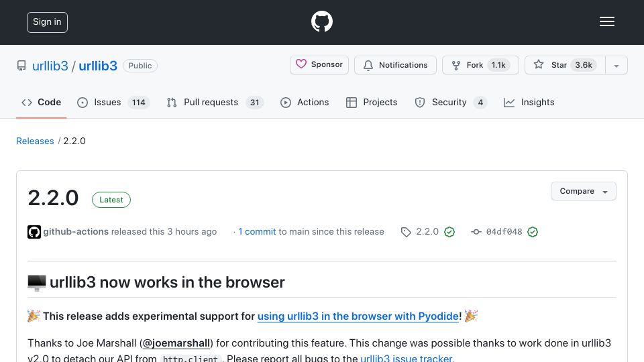644x362 pixels.
Task: Click the Releases breadcrumb link
Action: click(x=35, y=141)
